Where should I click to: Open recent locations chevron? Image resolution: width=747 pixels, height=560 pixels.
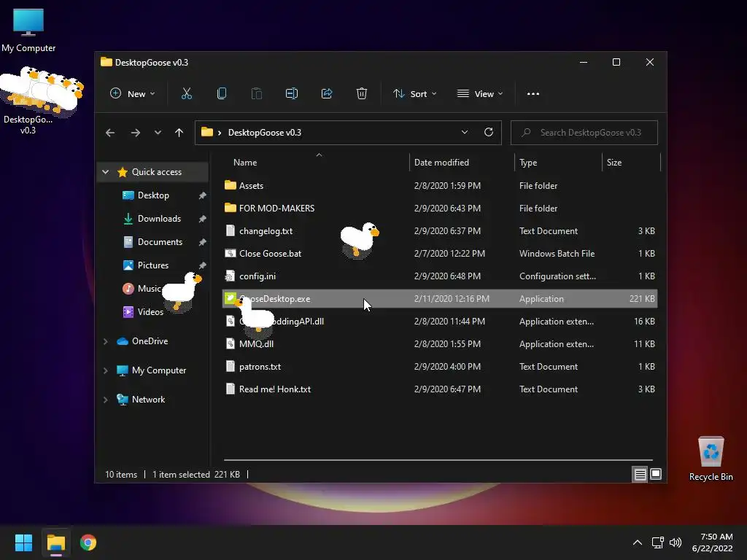coord(158,133)
